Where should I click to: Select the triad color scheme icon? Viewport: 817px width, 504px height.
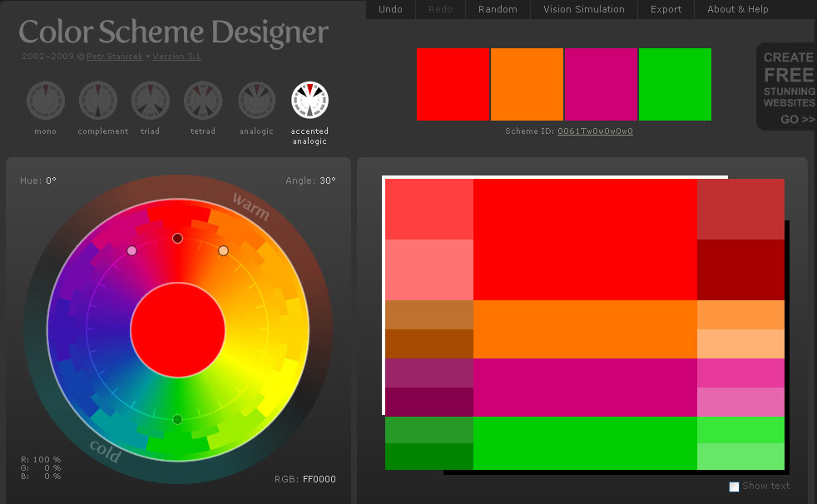[x=150, y=99]
